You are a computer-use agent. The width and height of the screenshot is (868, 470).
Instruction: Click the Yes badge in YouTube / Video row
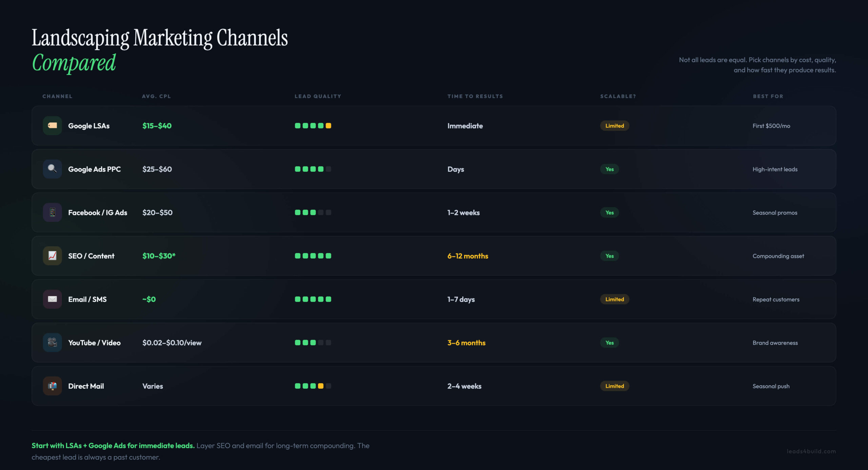[x=609, y=343]
